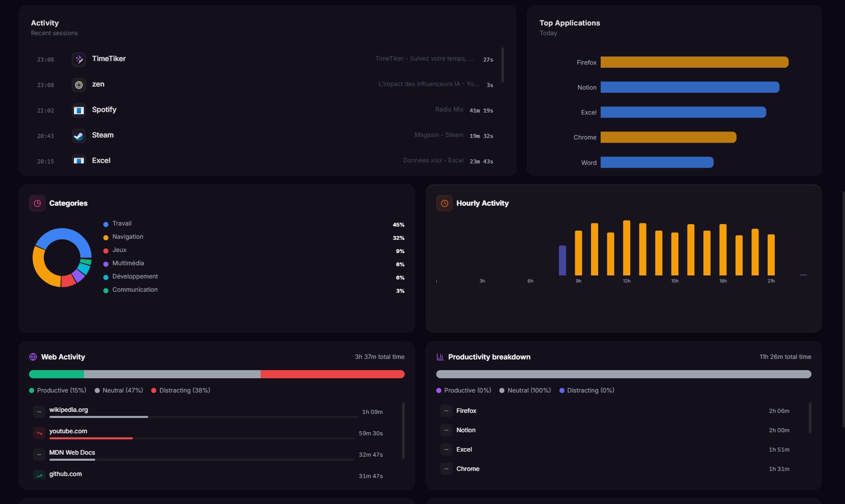Click the 12h axis label in Hourly Activity
845x504 pixels.
pos(627,281)
